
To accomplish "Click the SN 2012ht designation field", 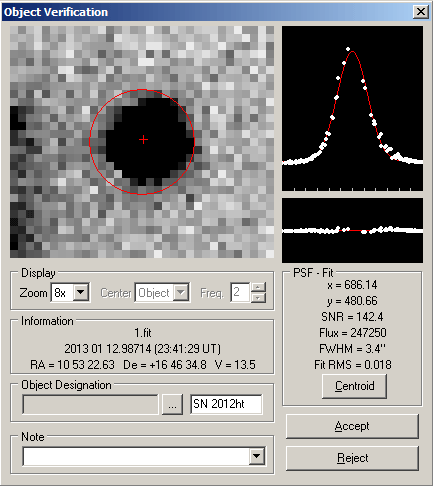I will point(226,404).
